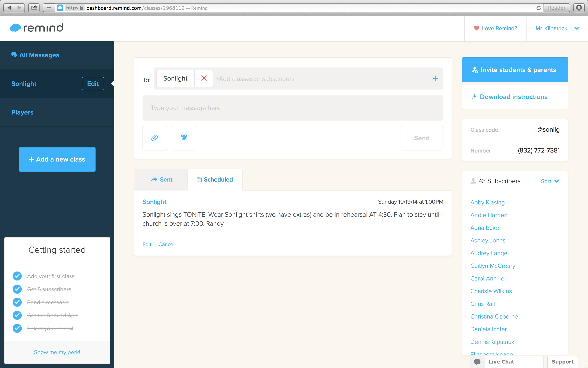The image size is (588, 368).
Task: Open the Mr. Kilpatrick account dropdown
Action: click(557, 28)
